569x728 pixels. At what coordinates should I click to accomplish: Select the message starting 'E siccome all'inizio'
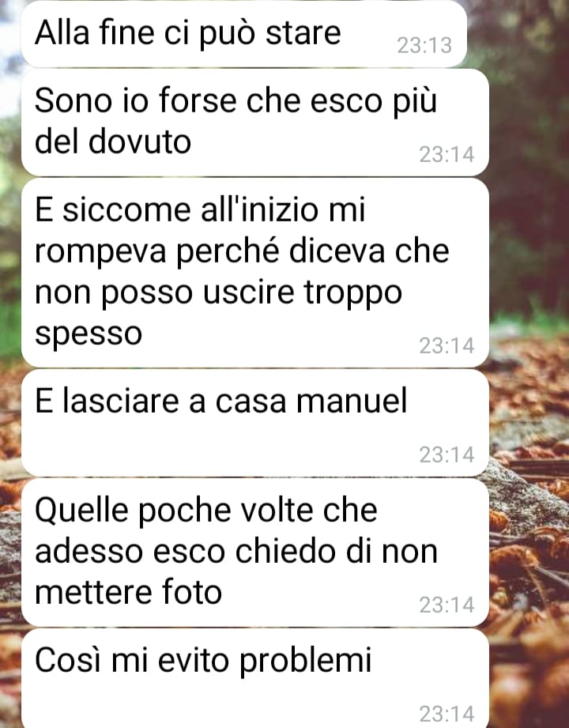[254, 273]
